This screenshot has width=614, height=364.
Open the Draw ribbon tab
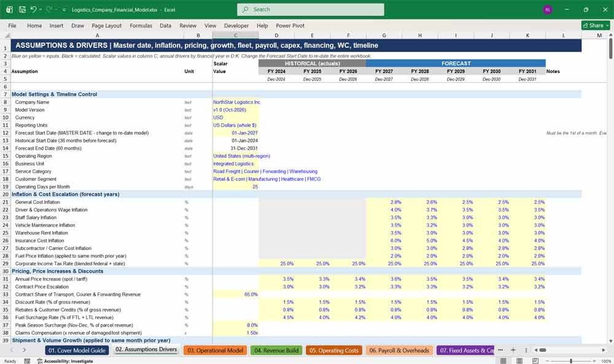click(77, 25)
